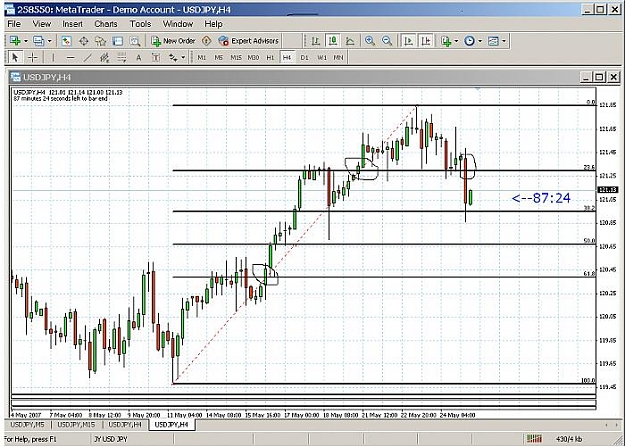Switch to H1 timeframe

pyautogui.click(x=270, y=57)
